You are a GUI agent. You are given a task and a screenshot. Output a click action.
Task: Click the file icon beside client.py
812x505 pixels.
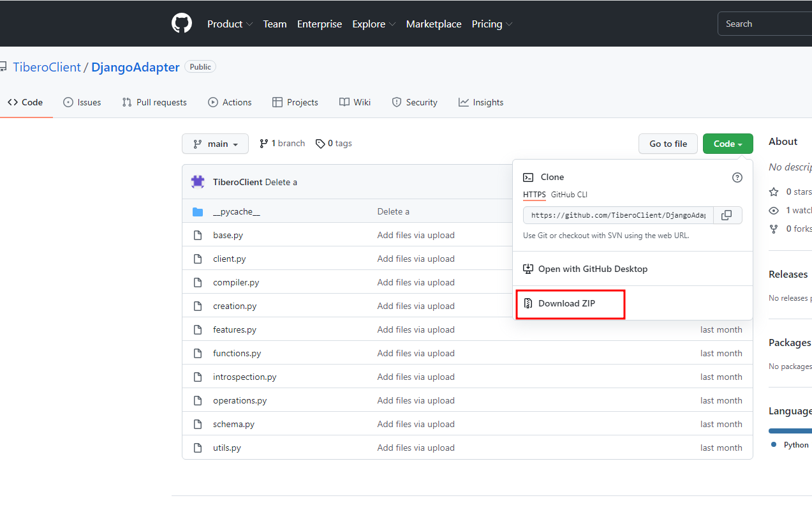[x=198, y=259]
